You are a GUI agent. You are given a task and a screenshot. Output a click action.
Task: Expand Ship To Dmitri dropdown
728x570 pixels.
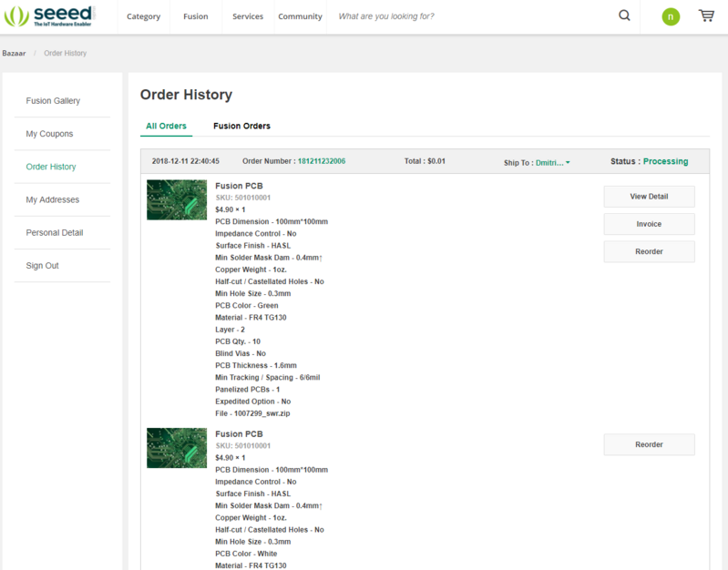[552, 163]
